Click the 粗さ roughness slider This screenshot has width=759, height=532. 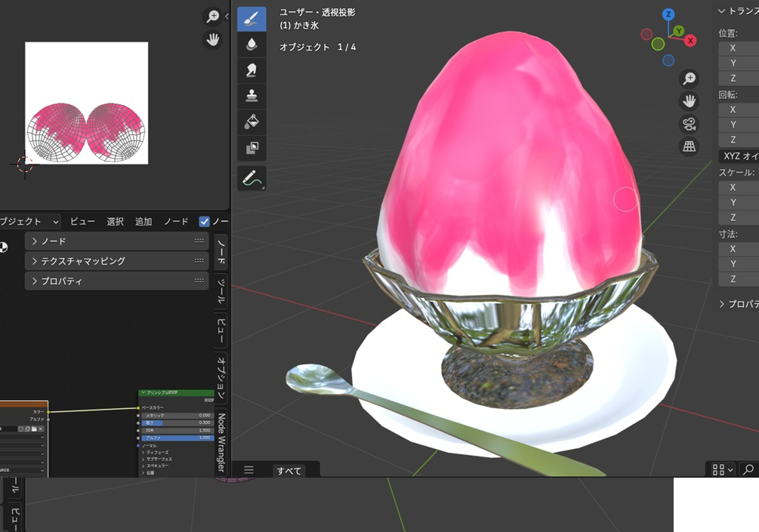tap(177, 423)
